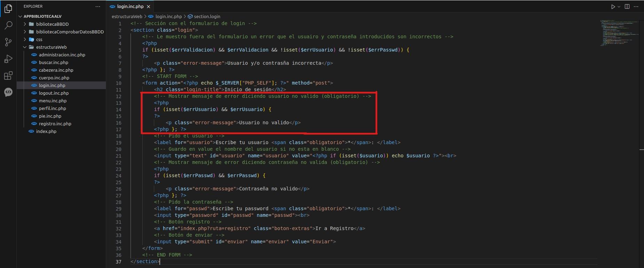
Task: Open the Explorer view in activity bar
Action: [8, 9]
